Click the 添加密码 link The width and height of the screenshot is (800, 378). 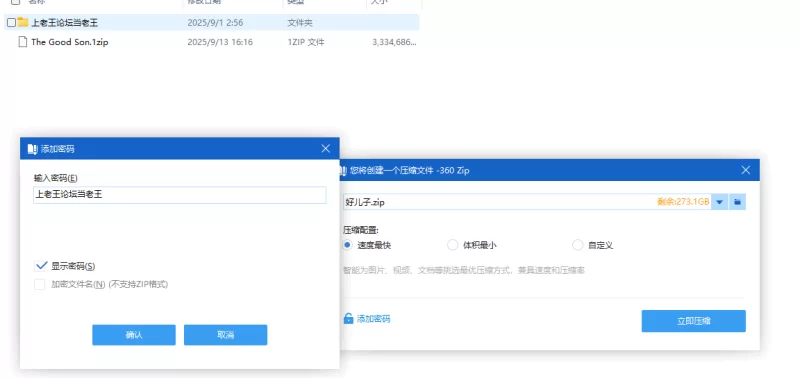pyautogui.click(x=373, y=319)
